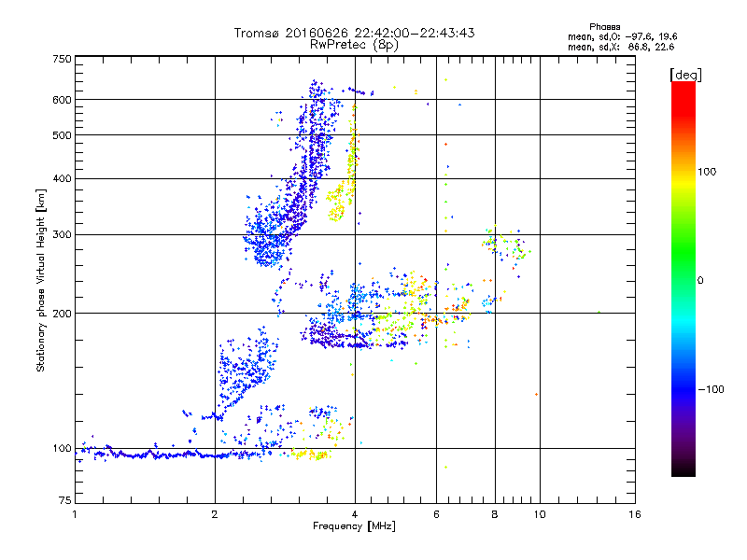Click y-axis tick label '750'
The height and width of the screenshot is (560, 747).
point(62,59)
